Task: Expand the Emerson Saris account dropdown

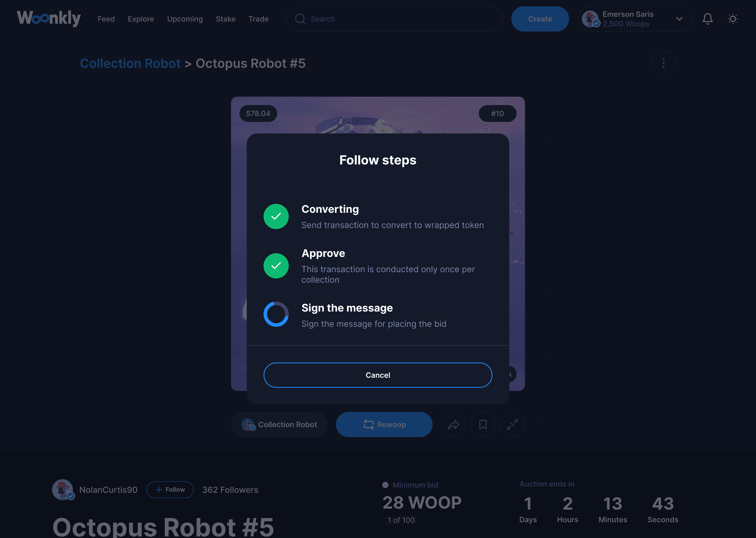Action: [679, 19]
